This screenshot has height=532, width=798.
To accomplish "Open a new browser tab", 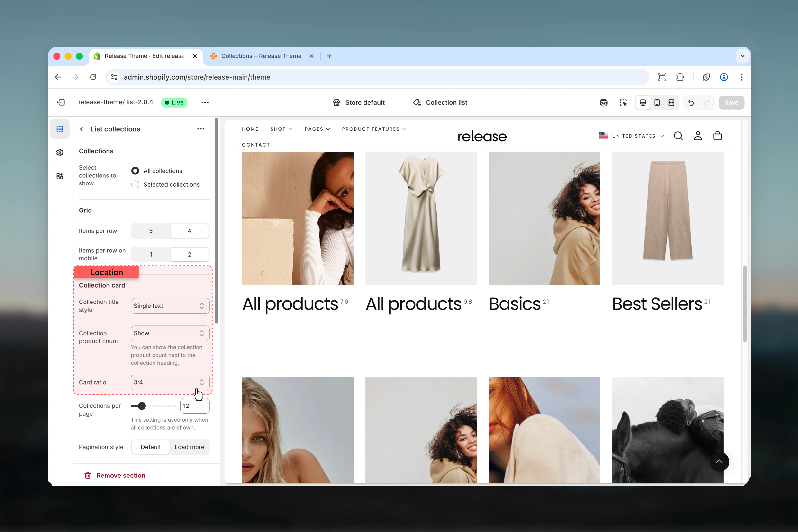I will 329,56.
